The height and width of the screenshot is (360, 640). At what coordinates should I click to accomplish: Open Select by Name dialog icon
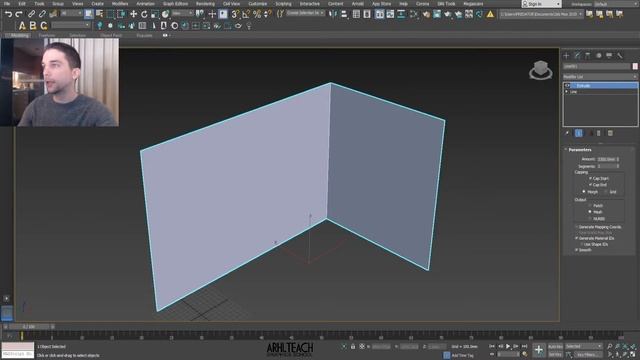click(x=99, y=14)
